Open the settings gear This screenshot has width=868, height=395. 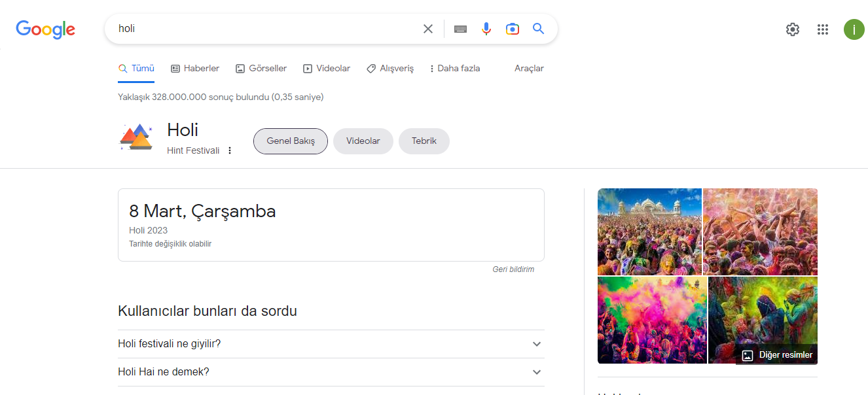point(792,29)
